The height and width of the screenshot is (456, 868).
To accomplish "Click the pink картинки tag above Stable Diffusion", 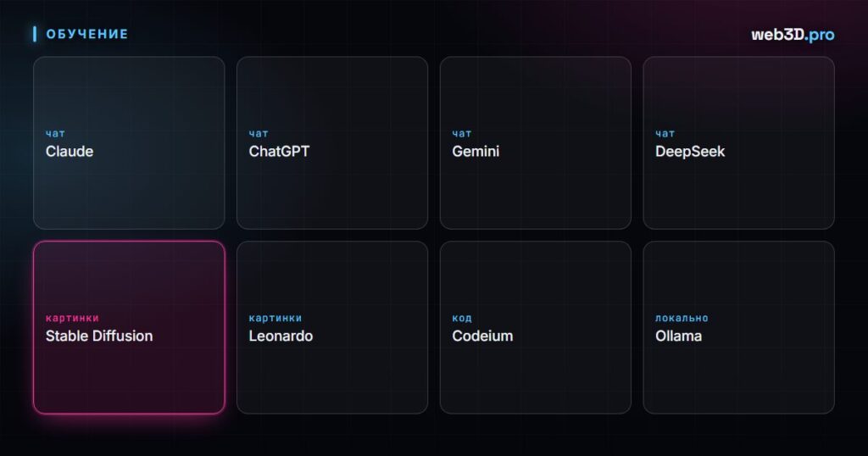I will point(72,318).
